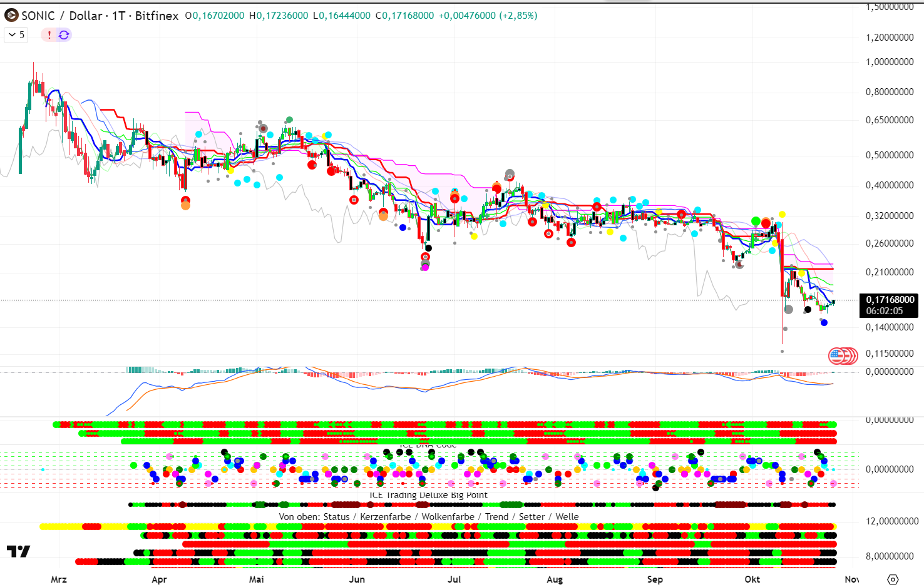Click the Mai label on the time axis

pyautogui.click(x=257, y=579)
